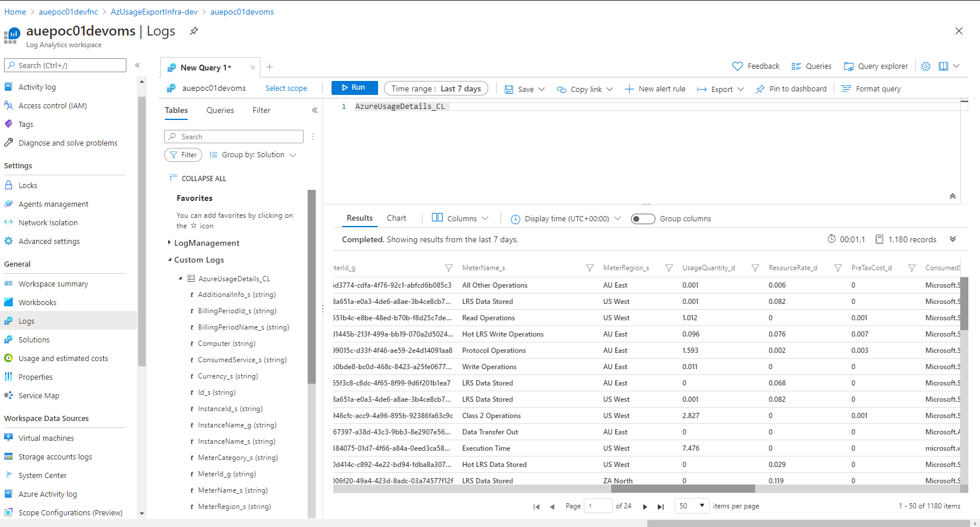Click the Page number input

598,505
